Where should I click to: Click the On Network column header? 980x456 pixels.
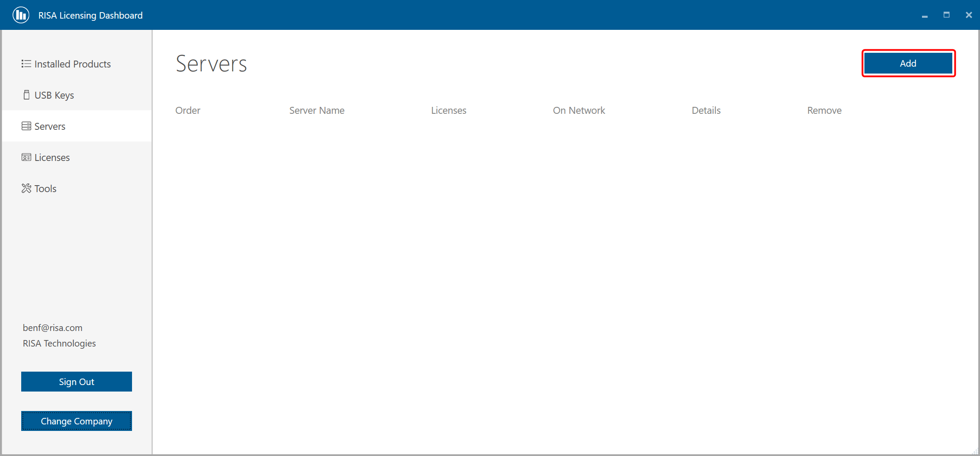click(579, 110)
